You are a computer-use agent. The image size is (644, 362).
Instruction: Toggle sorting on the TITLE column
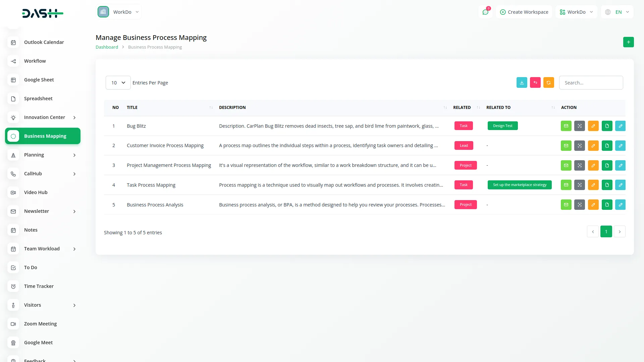coord(211,107)
